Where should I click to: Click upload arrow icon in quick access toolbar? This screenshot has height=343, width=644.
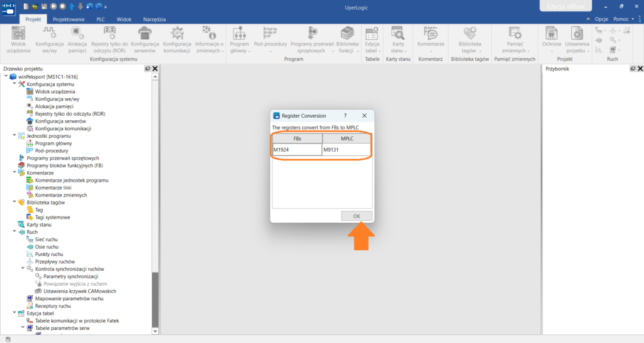point(72,6)
